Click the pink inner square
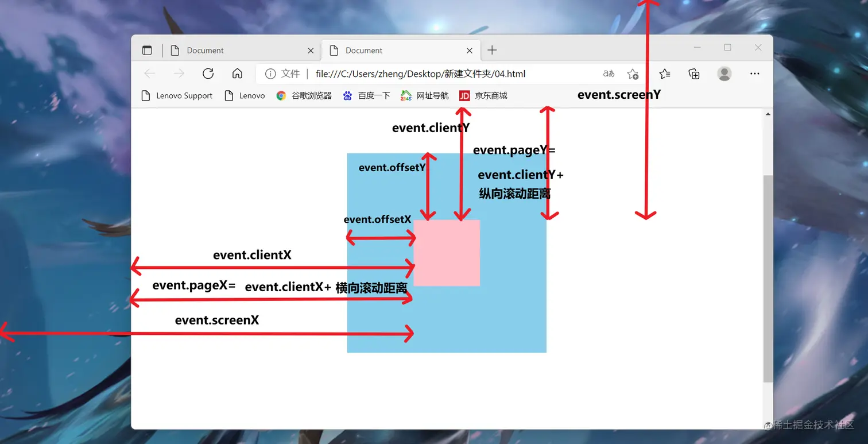This screenshot has height=444, width=868. [447, 253]
